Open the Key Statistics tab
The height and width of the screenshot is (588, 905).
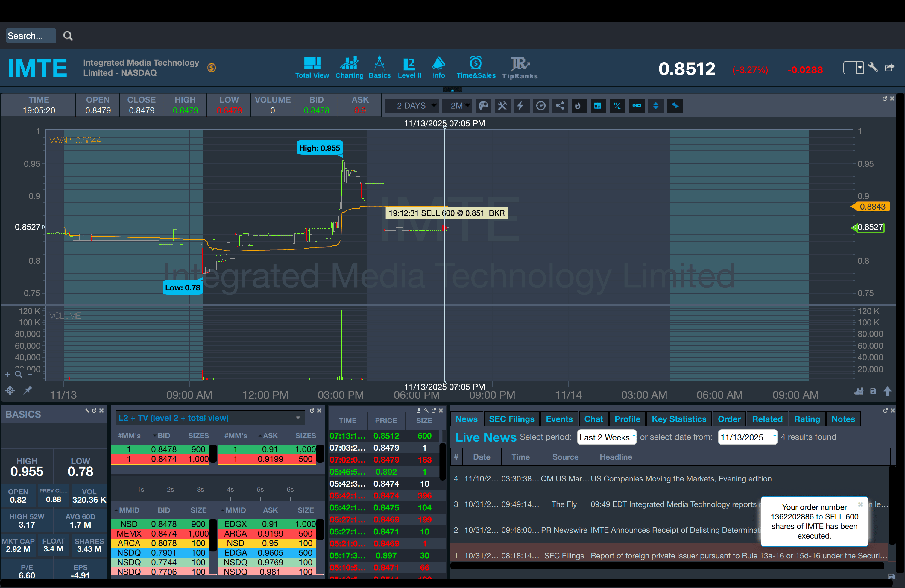(x=679, y=419)
